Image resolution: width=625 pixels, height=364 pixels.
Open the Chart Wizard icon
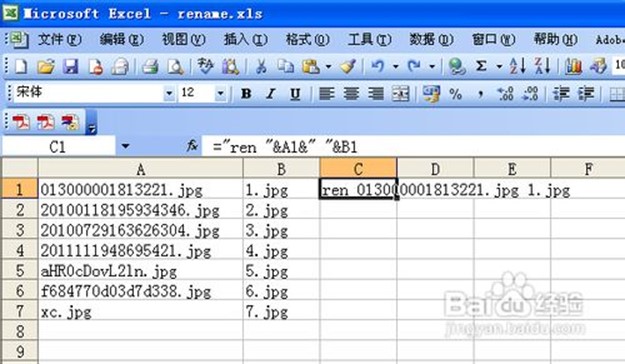point(573,66)
